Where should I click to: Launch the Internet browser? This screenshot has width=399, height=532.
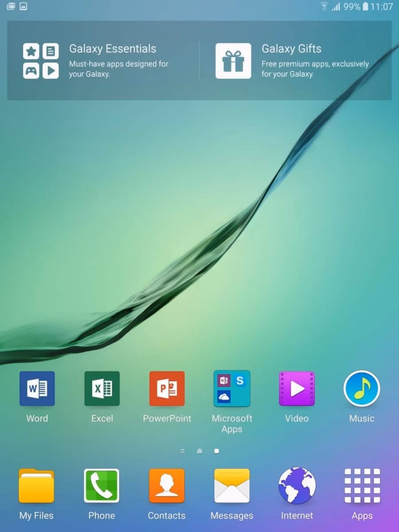(x=297, y=486)
